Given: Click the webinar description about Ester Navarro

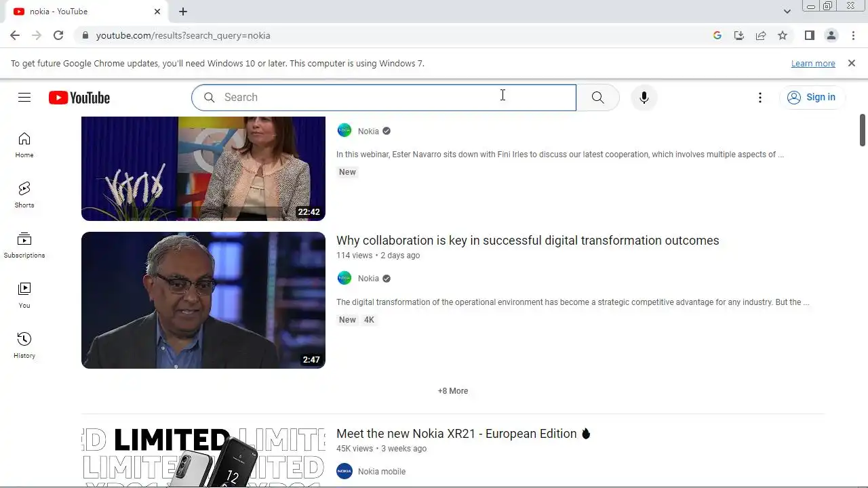Looking at the screenshot, I should tap(560, 155).
